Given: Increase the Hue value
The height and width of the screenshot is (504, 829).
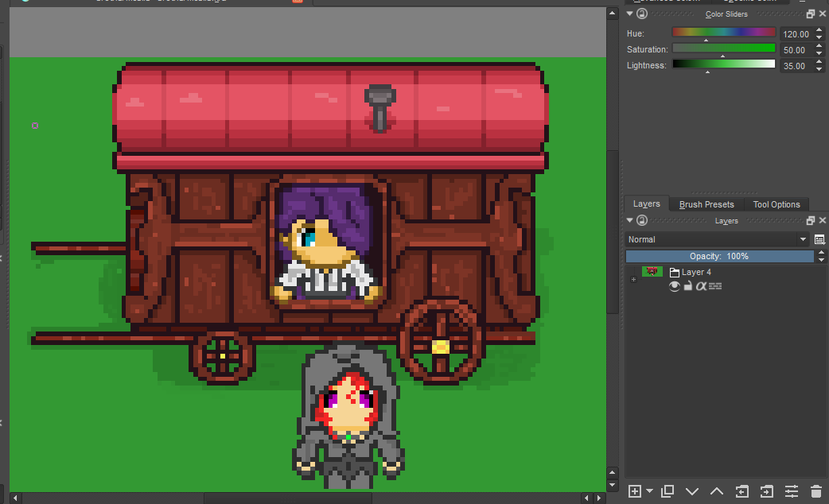Looking at the screenshot, I should pos(819,31).
